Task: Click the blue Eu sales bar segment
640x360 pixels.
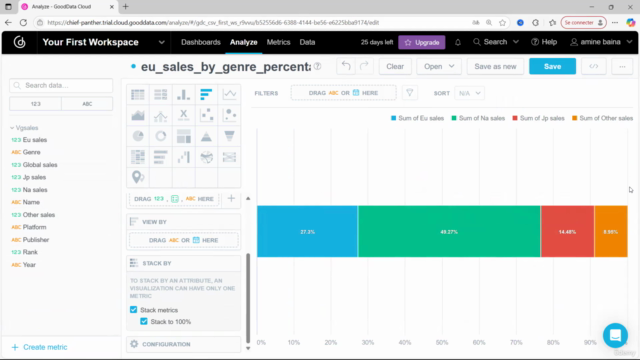Action: tap(307, 231)
